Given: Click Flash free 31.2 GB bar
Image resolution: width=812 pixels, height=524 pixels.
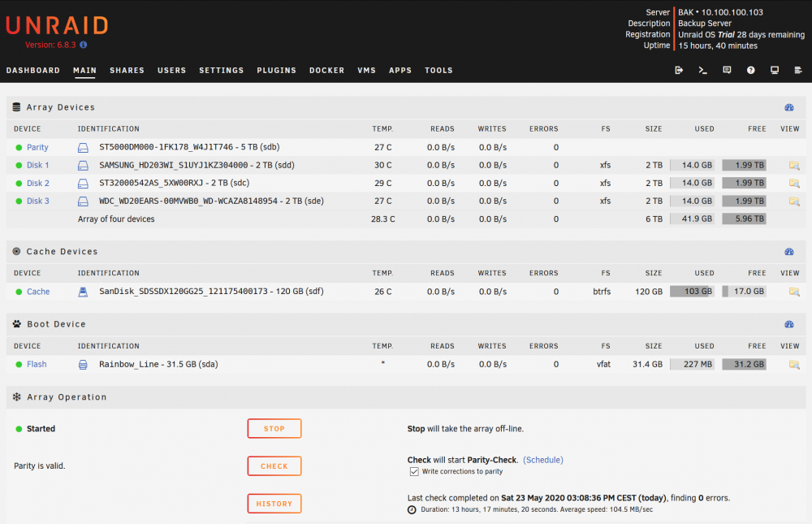Looking at the screenshot, I should coord(744,365).
